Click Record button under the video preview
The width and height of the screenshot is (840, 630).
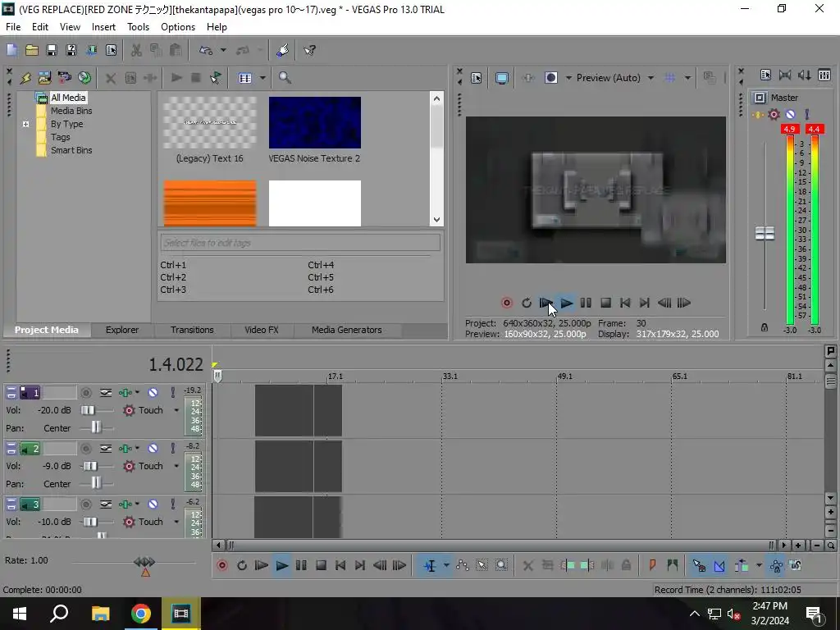[506, 303]
